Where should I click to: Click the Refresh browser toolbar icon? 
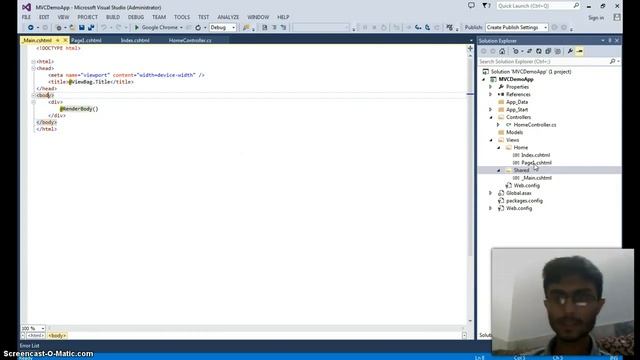pyautogui.click(x=198, y=27)
